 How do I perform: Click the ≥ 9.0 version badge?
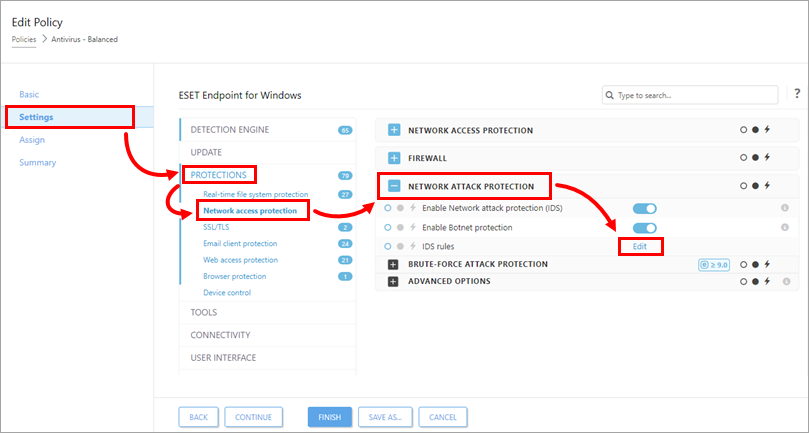(x=714, y=265)
